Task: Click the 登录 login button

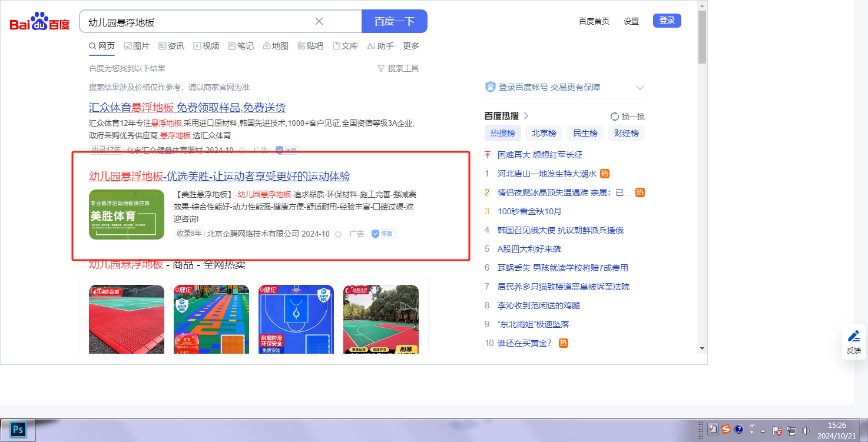Action: pos(667,21)
